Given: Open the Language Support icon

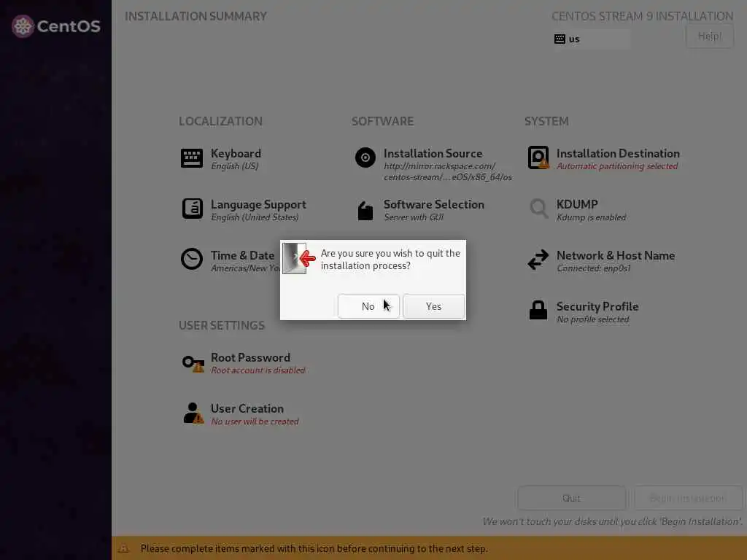Looking at the screenshot, I should (192, 209).
